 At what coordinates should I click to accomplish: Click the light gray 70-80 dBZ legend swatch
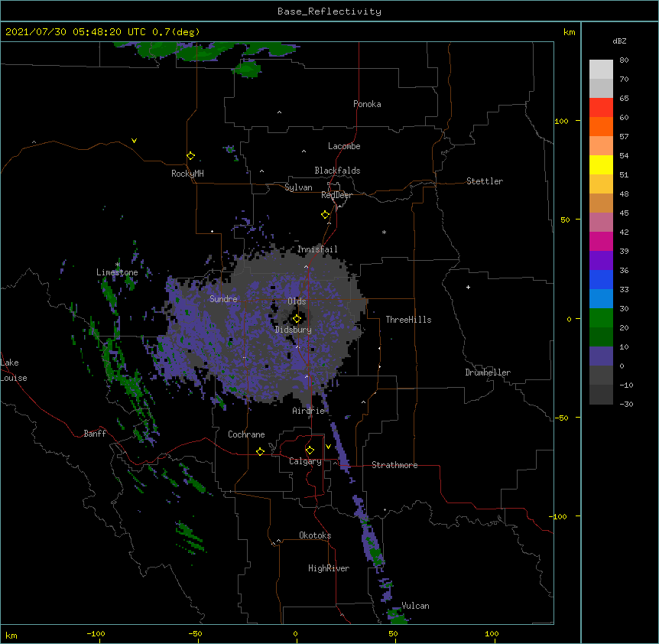click(x=601, y=70)
